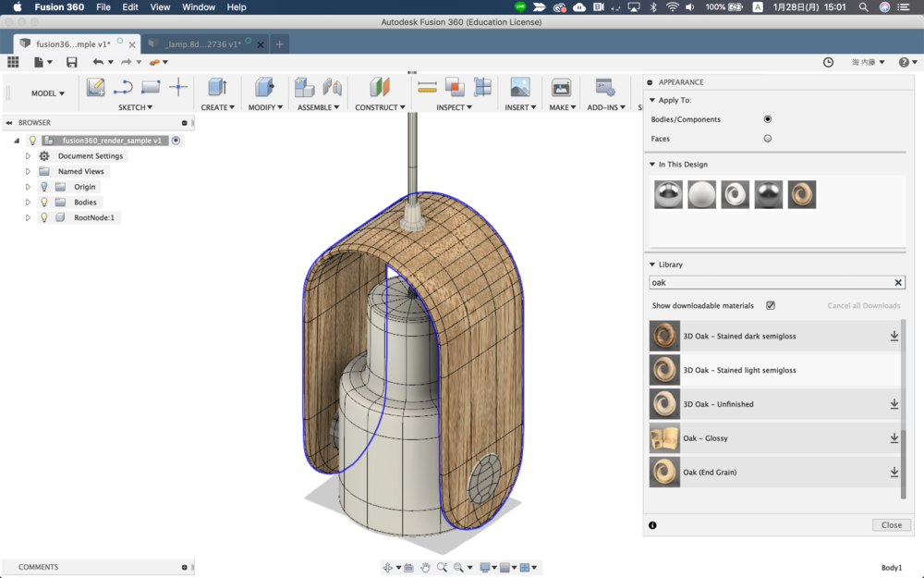
Task: Select the white matte appearance swatch
Action: [701, 194]
